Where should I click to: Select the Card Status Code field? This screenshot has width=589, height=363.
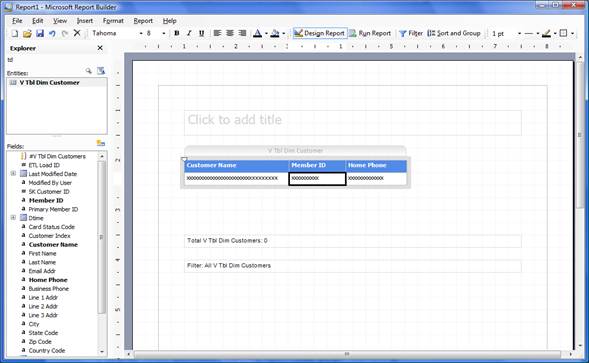coord(51,227)
